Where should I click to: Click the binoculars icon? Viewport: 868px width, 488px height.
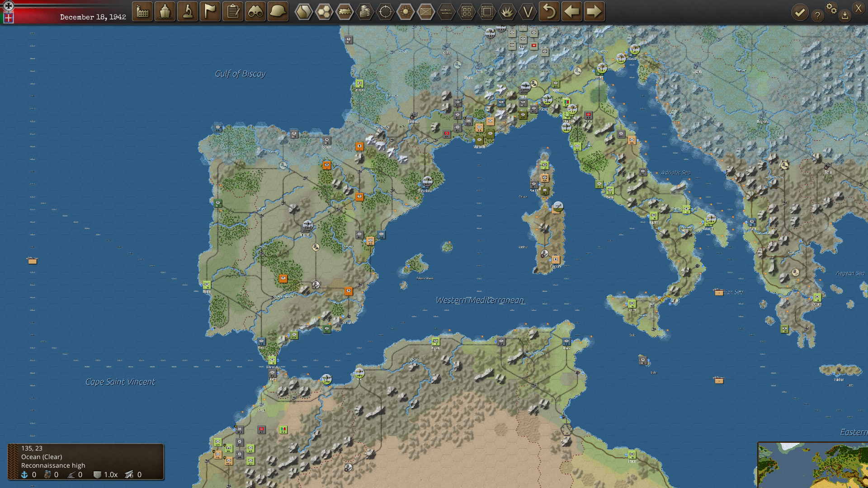255,12
